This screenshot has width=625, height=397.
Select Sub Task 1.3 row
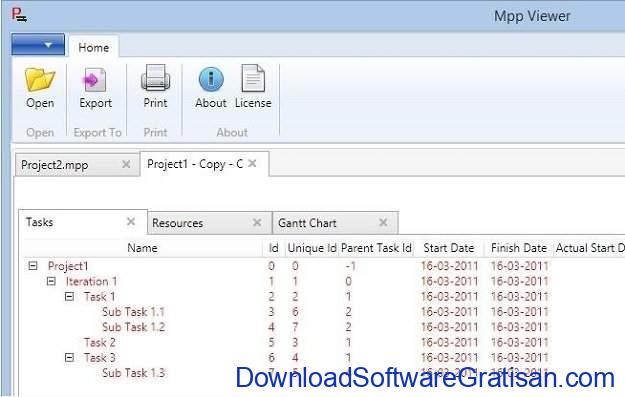pyautogui.click(x=133, y=373)
